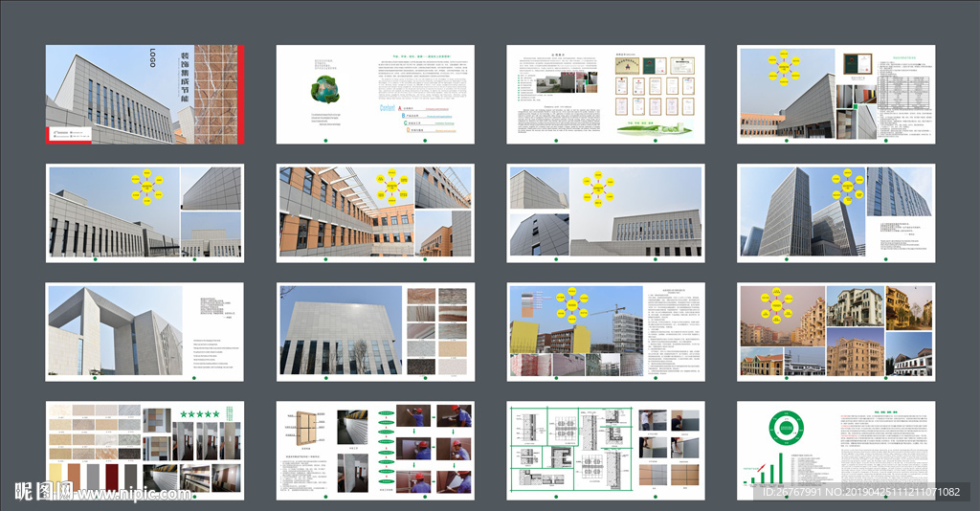Open the cover page titled 装饰集成节能

click(145, 94)
